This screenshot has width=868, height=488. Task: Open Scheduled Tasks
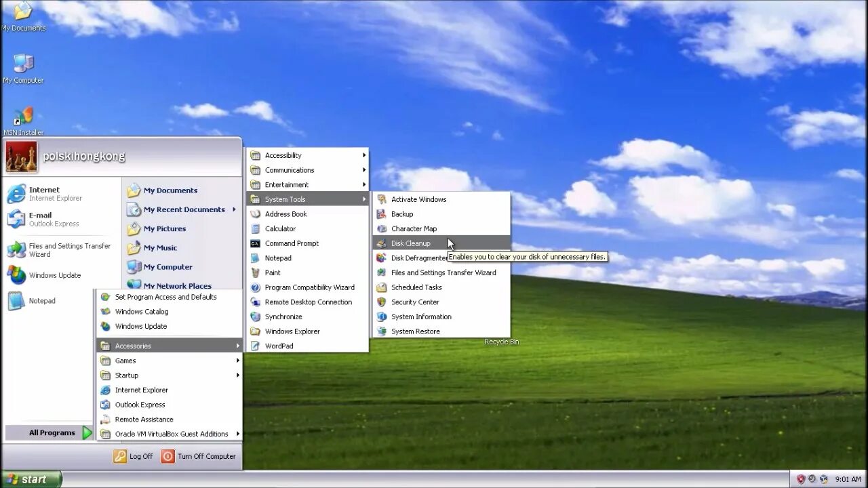pyautogui.click(x=441, y=287)
